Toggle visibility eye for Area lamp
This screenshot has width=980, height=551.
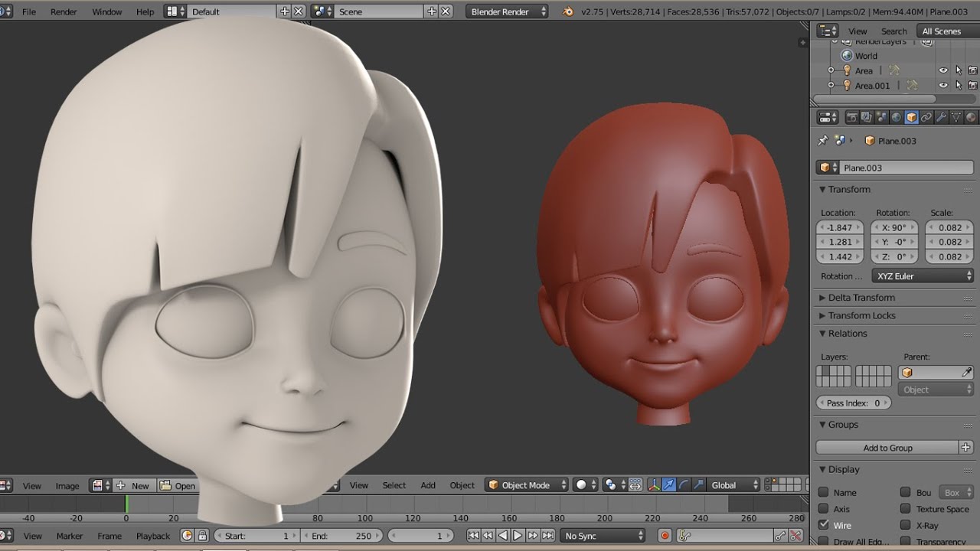943,70
